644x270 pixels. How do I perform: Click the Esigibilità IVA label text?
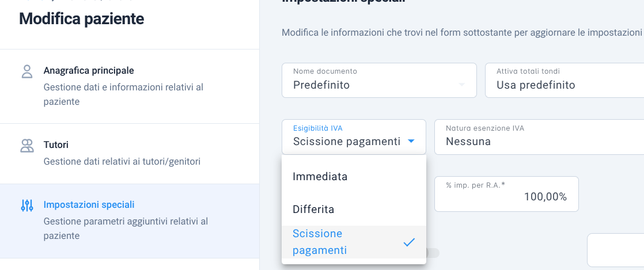point(317,128)
